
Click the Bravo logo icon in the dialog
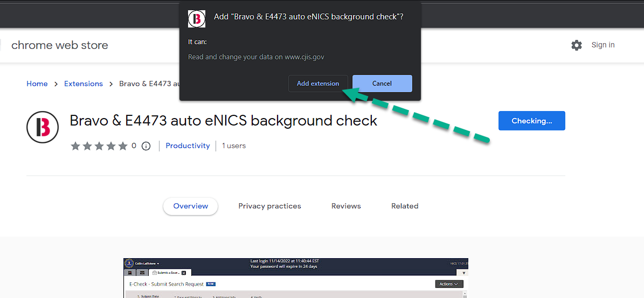tap(197, 19)
